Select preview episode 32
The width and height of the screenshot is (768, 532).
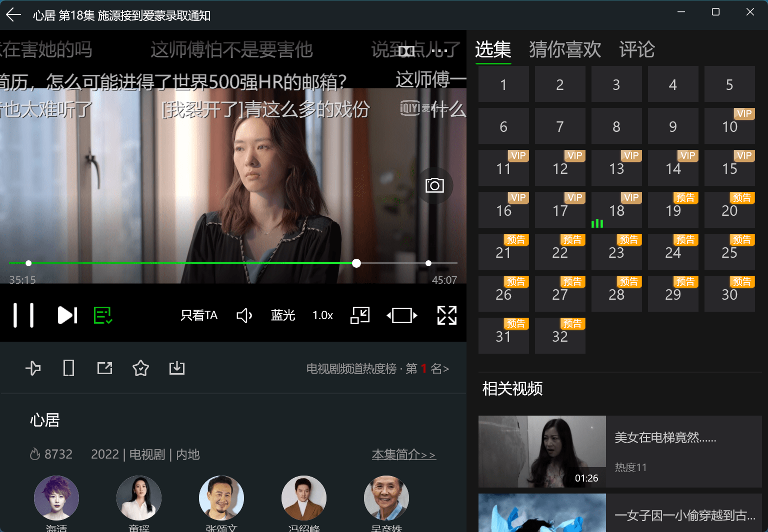coord(560,336)
